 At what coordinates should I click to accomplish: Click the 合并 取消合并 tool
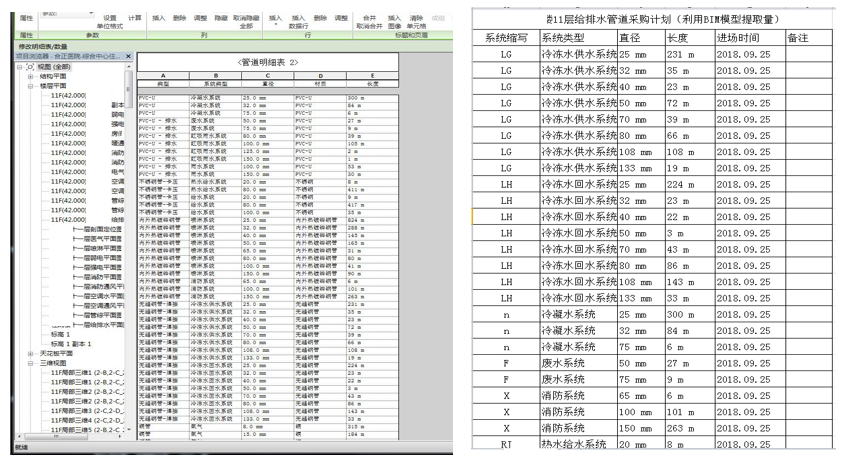369,22
